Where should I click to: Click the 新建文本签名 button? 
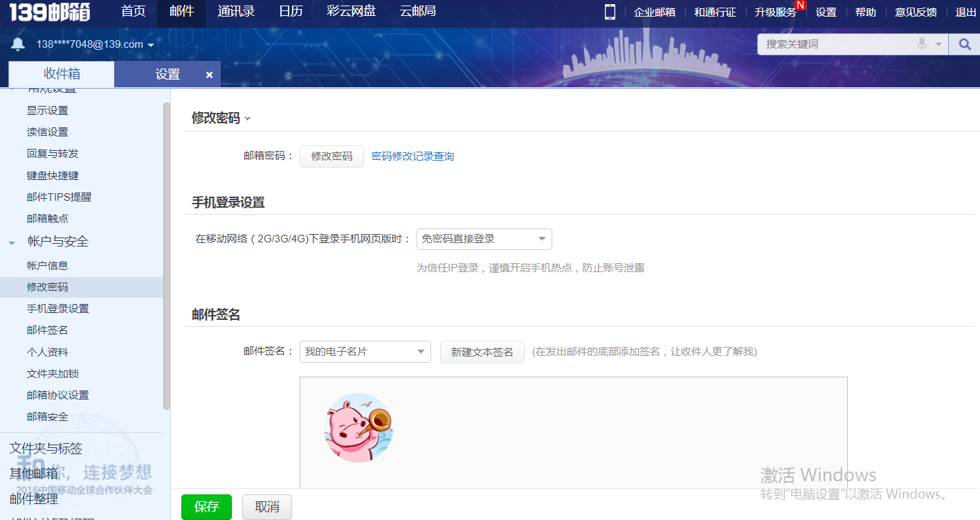[x=482, y=352]
